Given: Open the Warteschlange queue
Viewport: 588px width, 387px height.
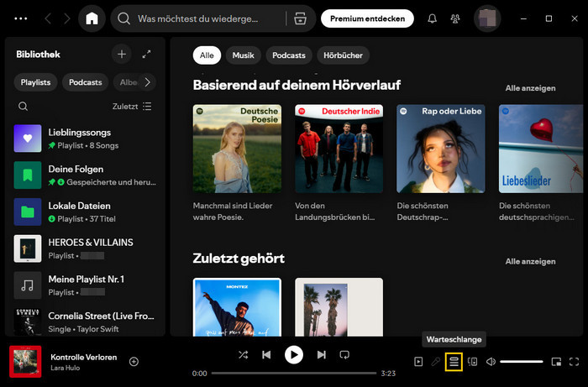Looking at the screenshot, I should click(454, 362).
